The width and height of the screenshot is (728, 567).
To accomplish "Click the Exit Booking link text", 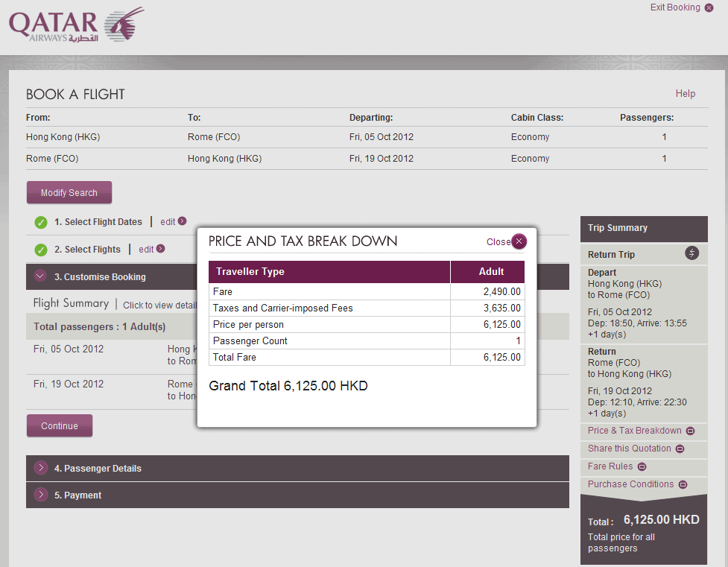I will (x=674, y=7).
